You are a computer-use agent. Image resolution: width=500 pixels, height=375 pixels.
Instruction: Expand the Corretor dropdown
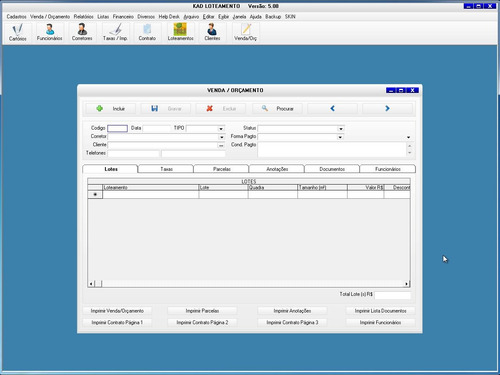click(221, 137)
